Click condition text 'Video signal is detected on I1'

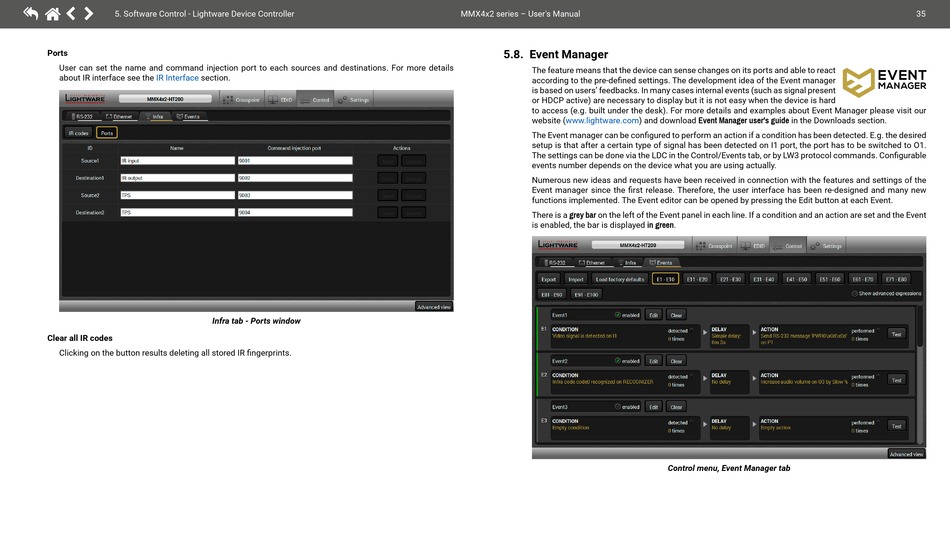click(584, 336)
